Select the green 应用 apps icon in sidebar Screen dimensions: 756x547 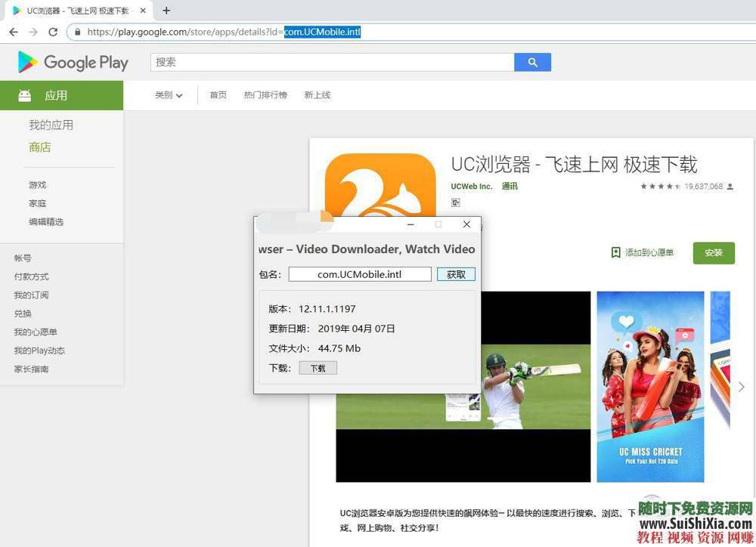(x=26, y=95)
